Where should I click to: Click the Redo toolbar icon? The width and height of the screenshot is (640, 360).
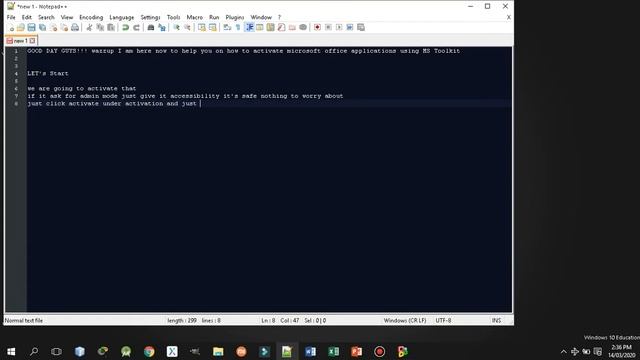136,27
